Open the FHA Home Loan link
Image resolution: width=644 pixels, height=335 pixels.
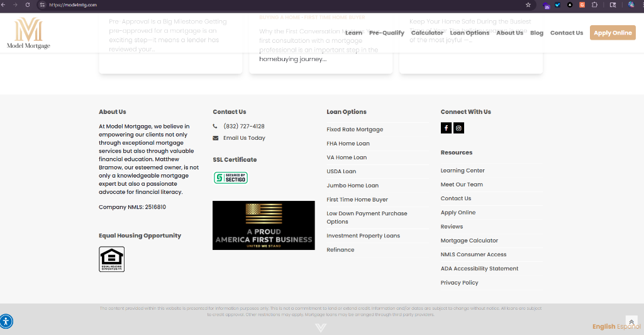(x=348, y=144)
